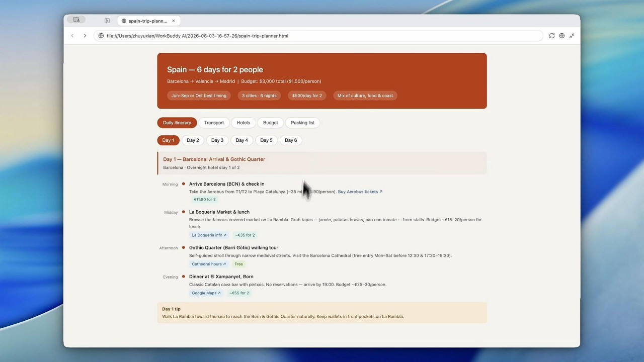Click the 'Walk La Rambla toward the sea' tip text
The width and height of the screenshot is (644, 362).
pyautogui.click(x=283, y=317)
